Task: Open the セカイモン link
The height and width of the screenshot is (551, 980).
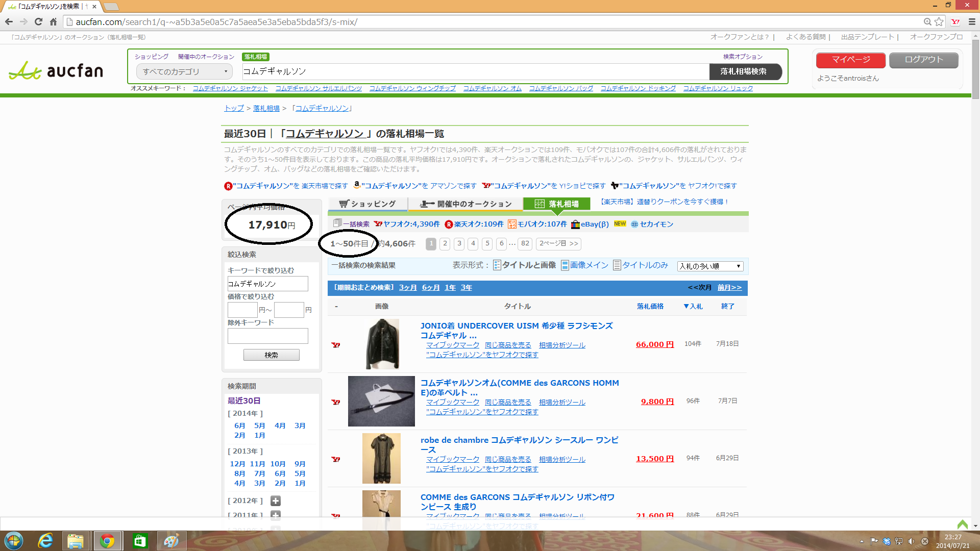Action: point(652,224)
